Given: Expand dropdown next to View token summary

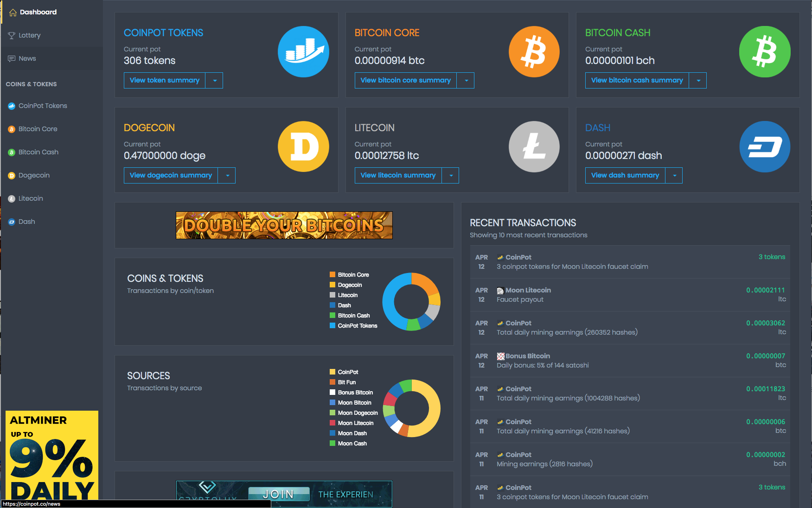Looking at the screenshot, I should click(214, 81).
